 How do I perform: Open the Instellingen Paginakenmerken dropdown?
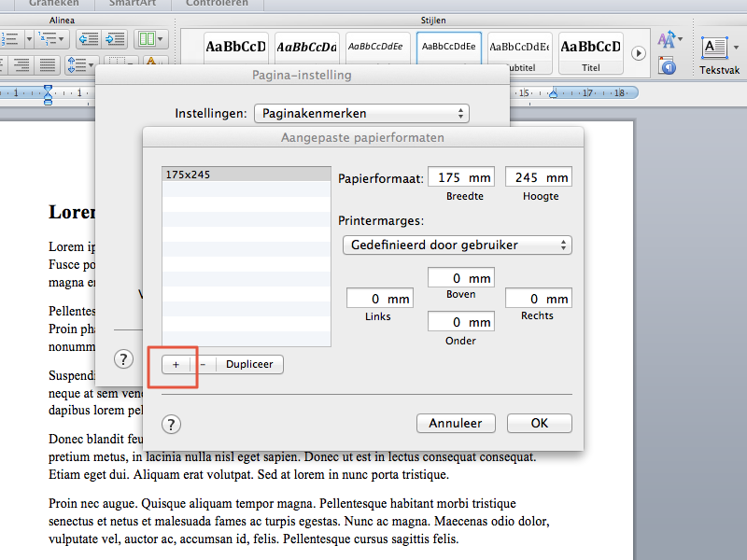361,113
